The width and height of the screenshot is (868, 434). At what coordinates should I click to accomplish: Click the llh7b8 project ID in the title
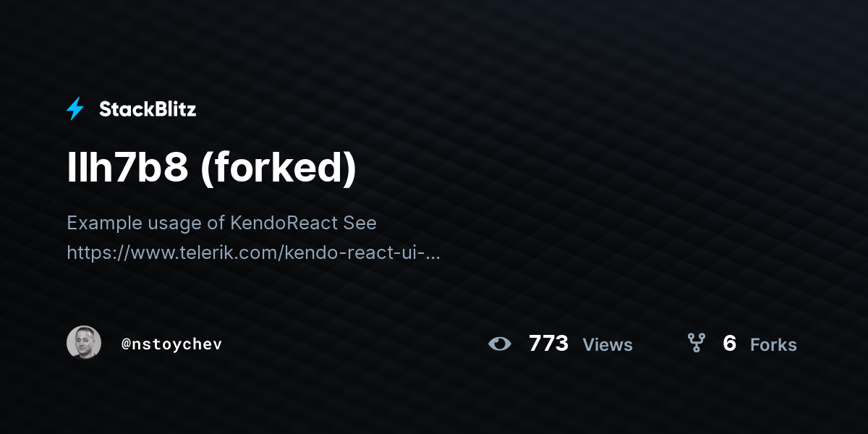tap(127, 169)
